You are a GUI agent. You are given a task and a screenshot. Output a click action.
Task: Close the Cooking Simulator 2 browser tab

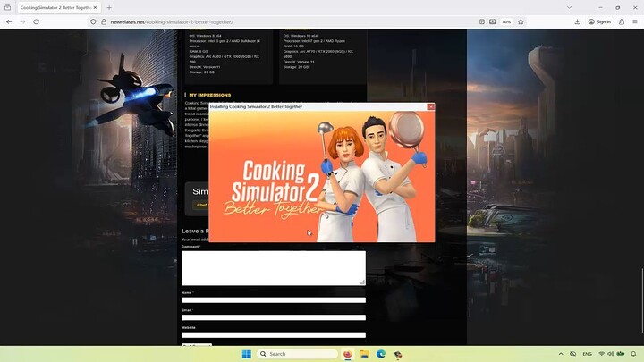[x=95, y=7]
